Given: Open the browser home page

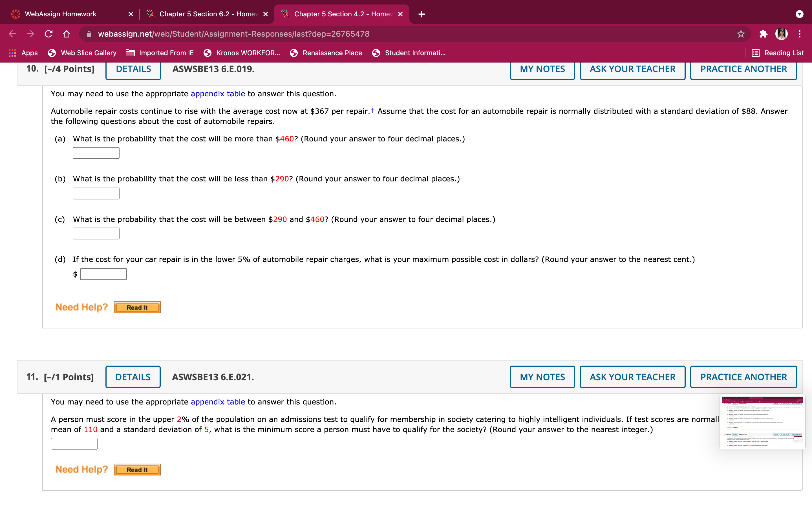Looking at the screenshot, I should pos(67,34).
